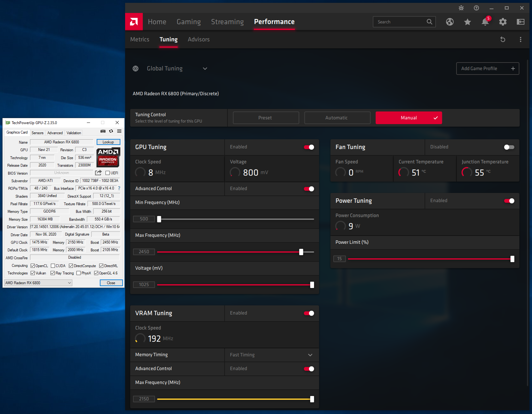This screenshot has width=532, height=414.
Task: Click the BIOS export share icon in GPU-Z
Action: (x=99, y=173)
